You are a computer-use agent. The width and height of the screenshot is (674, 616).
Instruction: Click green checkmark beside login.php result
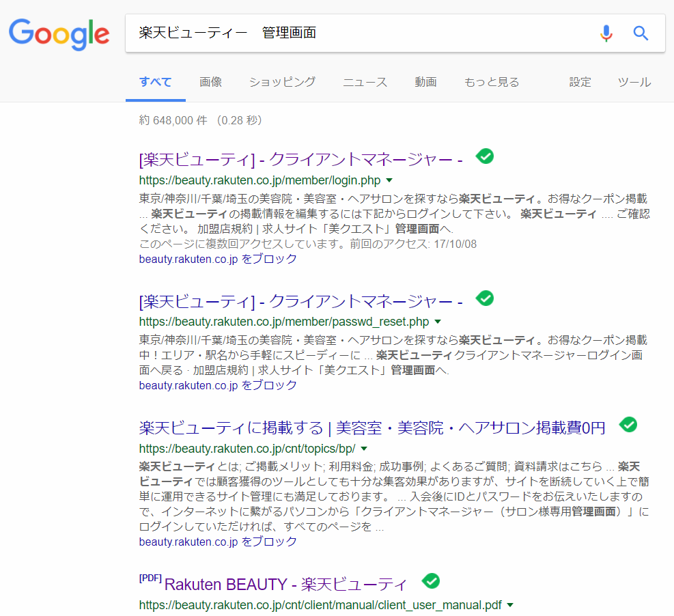point(485,156)
